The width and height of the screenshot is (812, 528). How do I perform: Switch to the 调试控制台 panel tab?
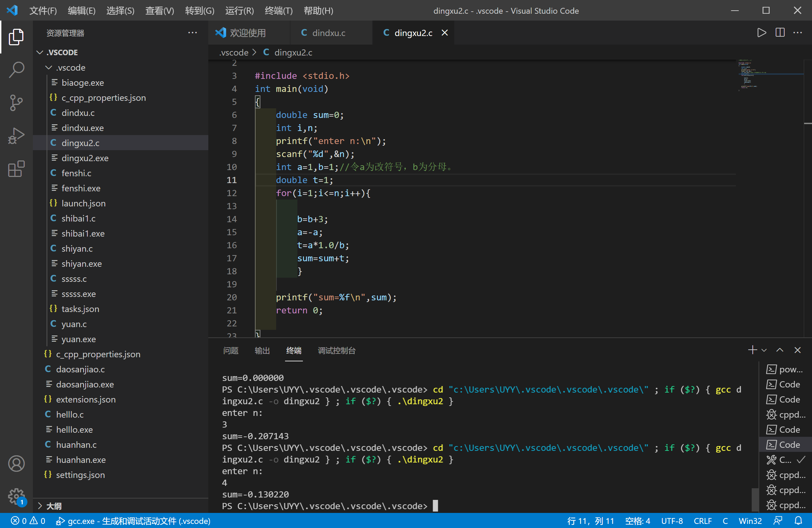[x=336, y=350]
